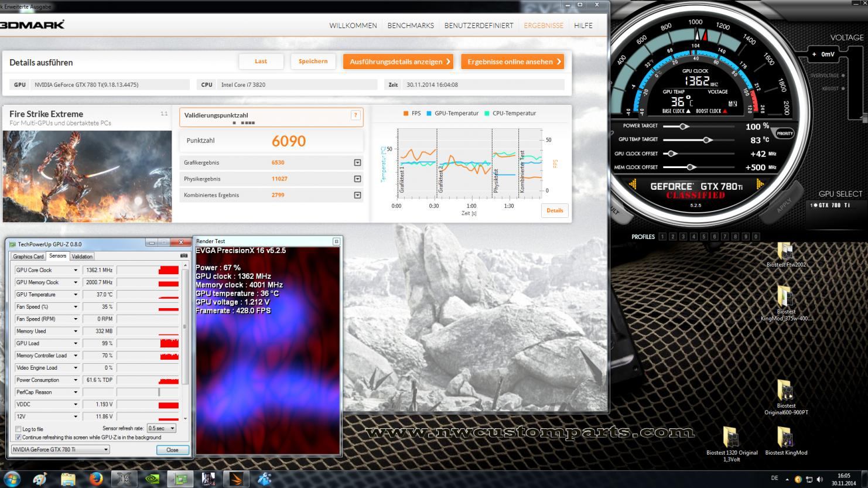Select profile slot 5

[x=704, y=237]
